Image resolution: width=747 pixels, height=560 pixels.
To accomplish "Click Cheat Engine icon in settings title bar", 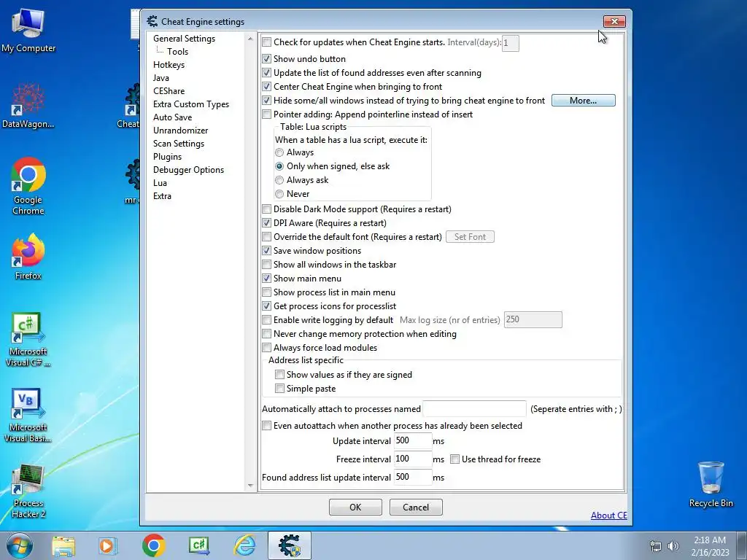I will 152,21.
